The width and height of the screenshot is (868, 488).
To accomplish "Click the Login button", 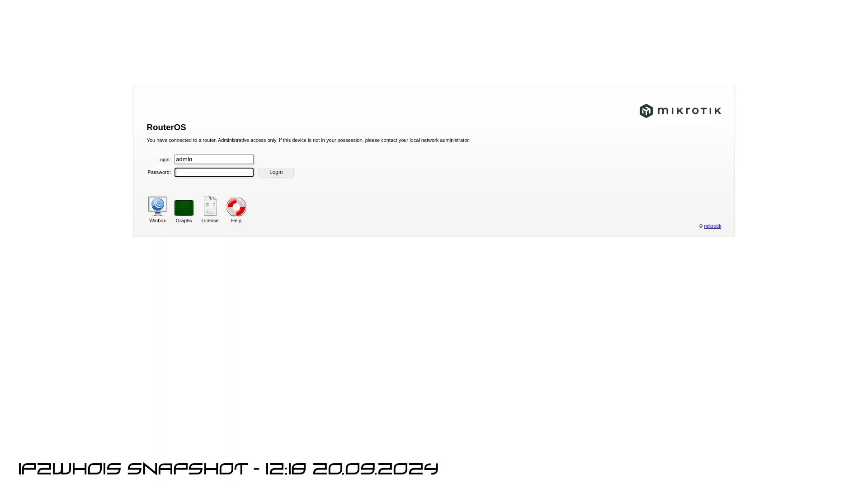I will coord(276,172).
